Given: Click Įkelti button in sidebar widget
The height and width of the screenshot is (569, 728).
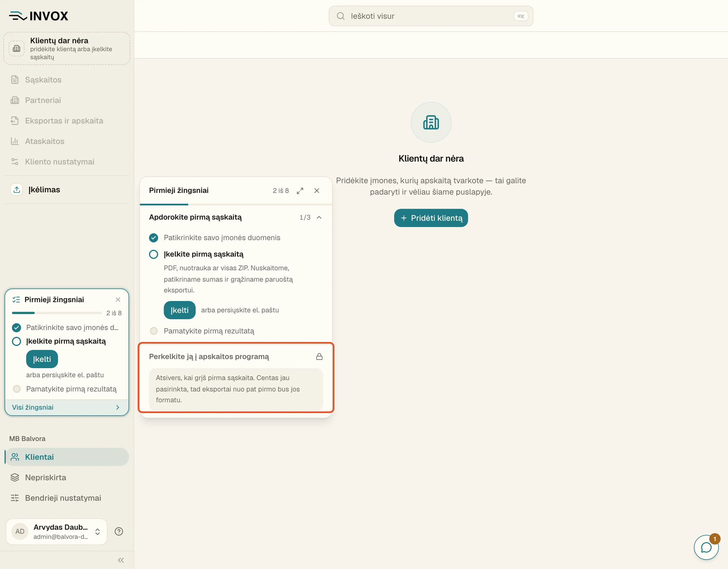Looking at the screenshot, I should pos(42,359).
